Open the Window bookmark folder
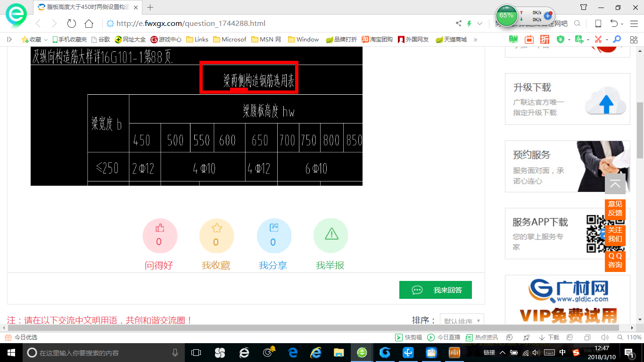 tap(304, 40)
